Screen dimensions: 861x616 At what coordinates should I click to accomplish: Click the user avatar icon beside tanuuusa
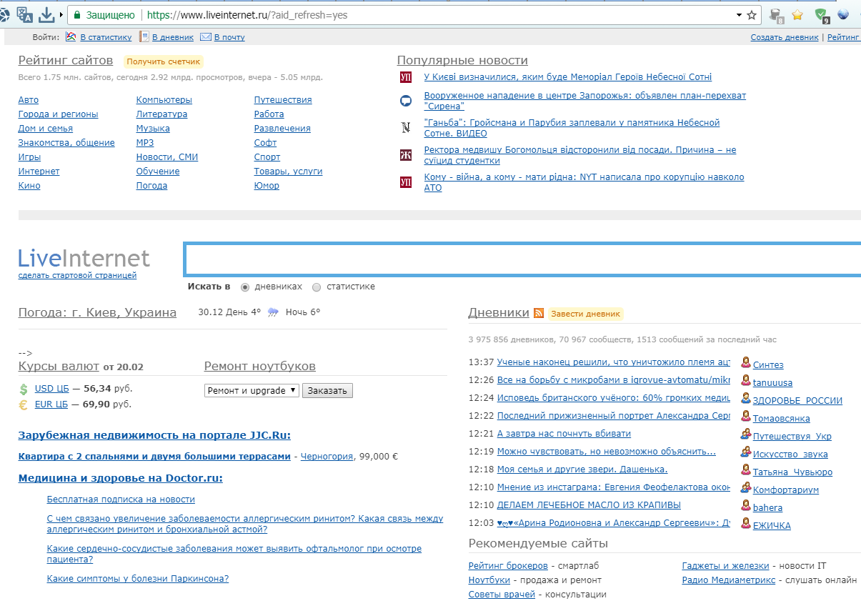click(746, 381)
